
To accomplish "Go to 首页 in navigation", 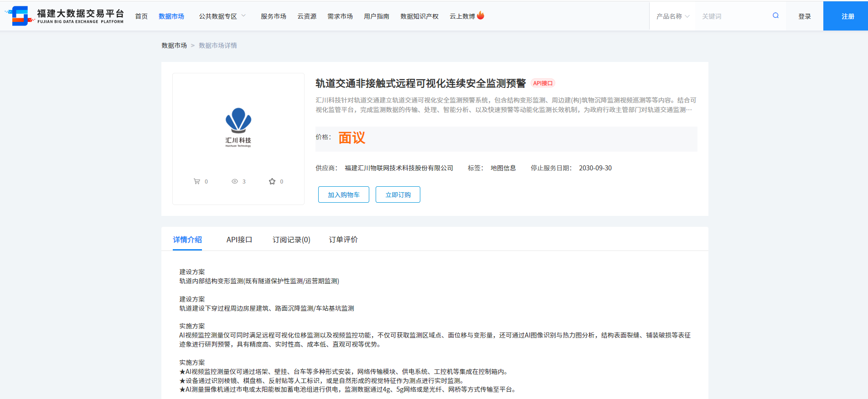I will coord(141,16).
